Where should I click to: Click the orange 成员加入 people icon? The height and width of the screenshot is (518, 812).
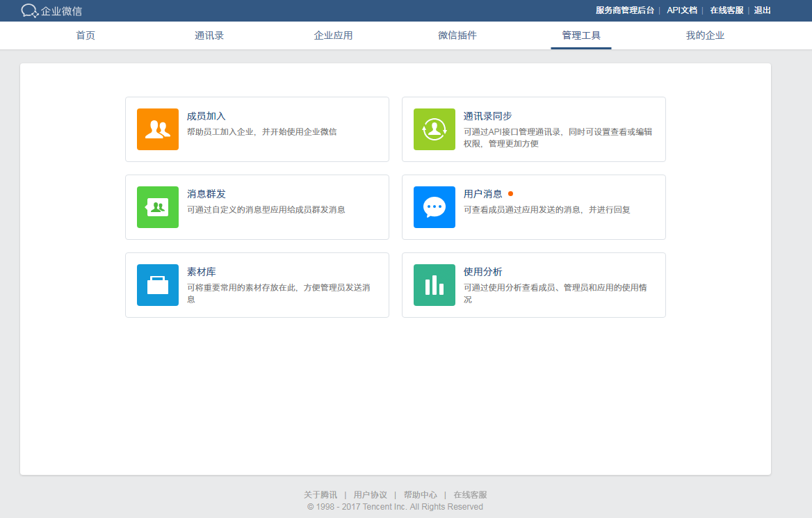coord(157,129)
